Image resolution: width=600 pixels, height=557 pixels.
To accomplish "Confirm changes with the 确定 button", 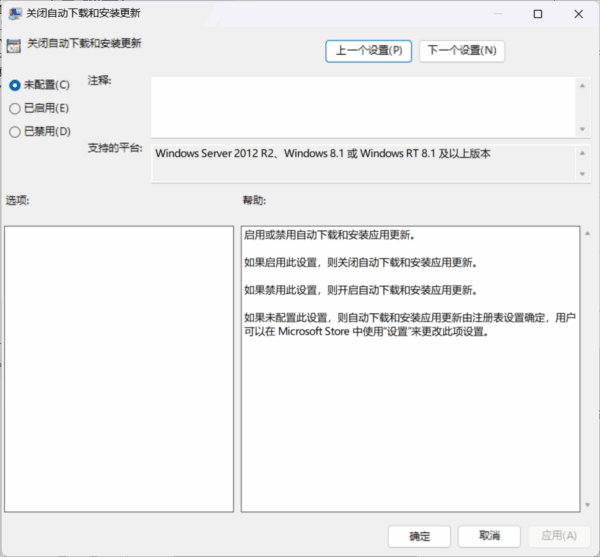I will 422,536.
